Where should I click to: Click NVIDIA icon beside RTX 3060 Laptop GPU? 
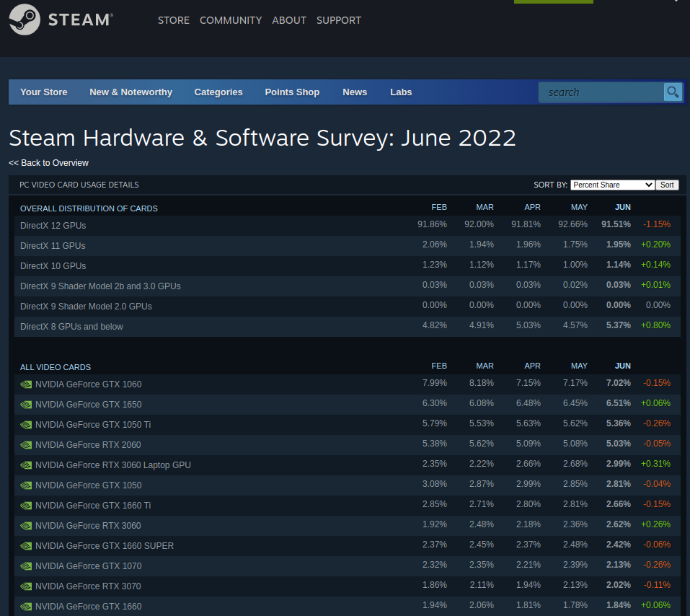point(26,465)
